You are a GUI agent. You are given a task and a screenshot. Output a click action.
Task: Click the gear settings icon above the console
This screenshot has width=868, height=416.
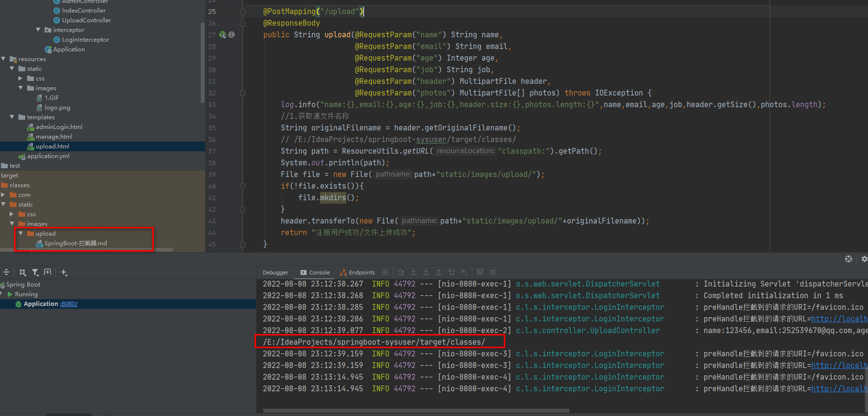click(x=864, y=259)
